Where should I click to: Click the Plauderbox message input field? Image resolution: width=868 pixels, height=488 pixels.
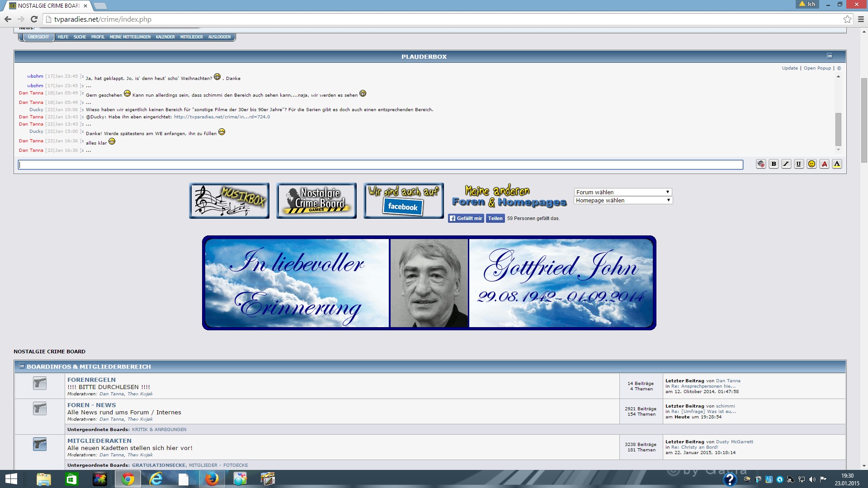click(380, 165)
